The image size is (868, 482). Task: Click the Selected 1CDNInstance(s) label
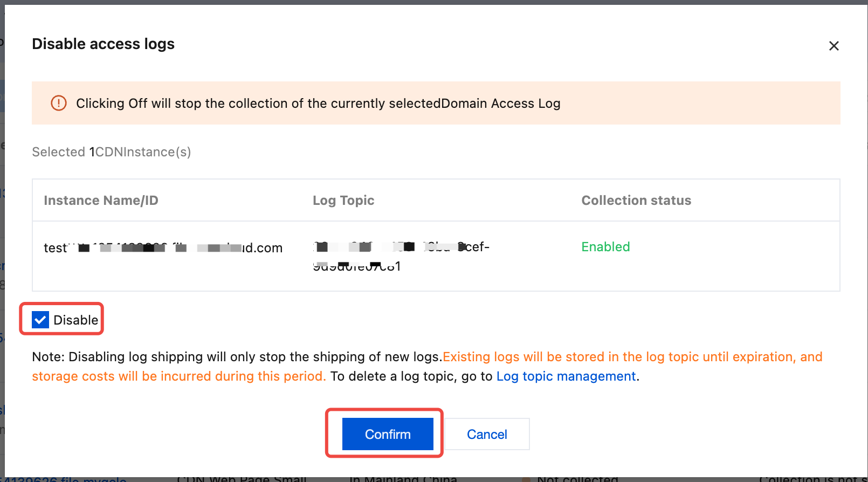tap(111, 152)
